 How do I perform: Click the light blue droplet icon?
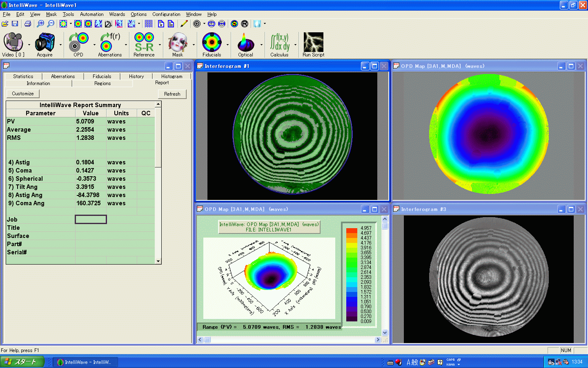[x=257, y=24]
